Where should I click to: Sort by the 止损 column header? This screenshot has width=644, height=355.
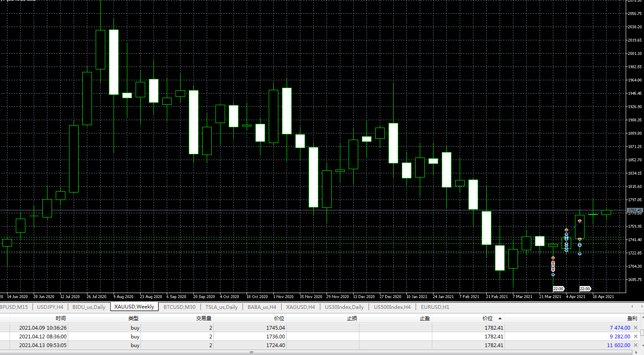click(x=352, y=318)
